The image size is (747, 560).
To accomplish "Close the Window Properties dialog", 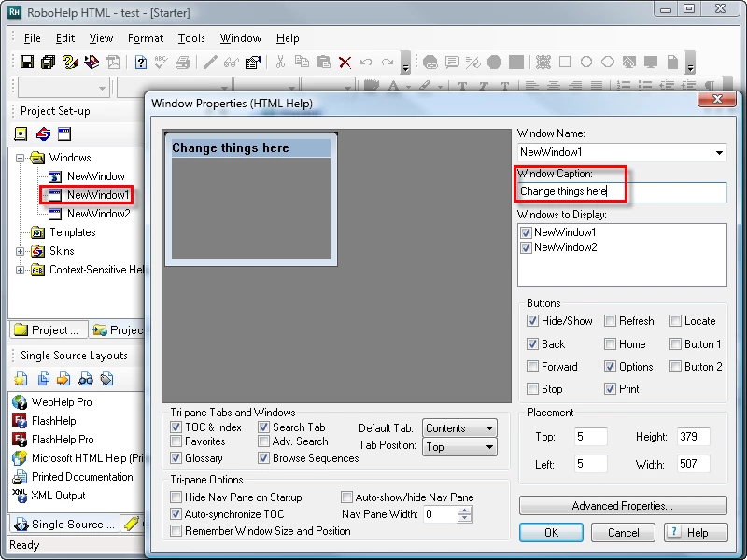I will coord(717,99).
